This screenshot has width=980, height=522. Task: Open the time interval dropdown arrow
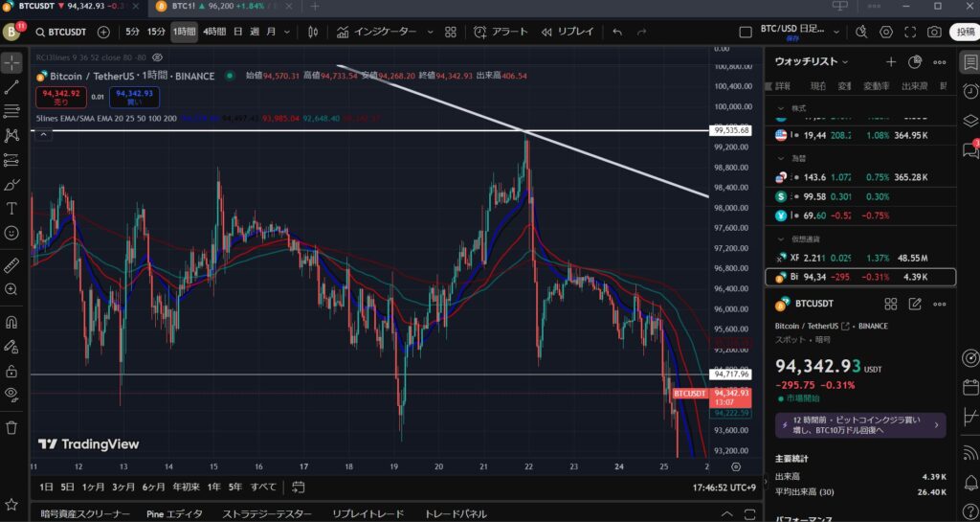tap(287, 32)
